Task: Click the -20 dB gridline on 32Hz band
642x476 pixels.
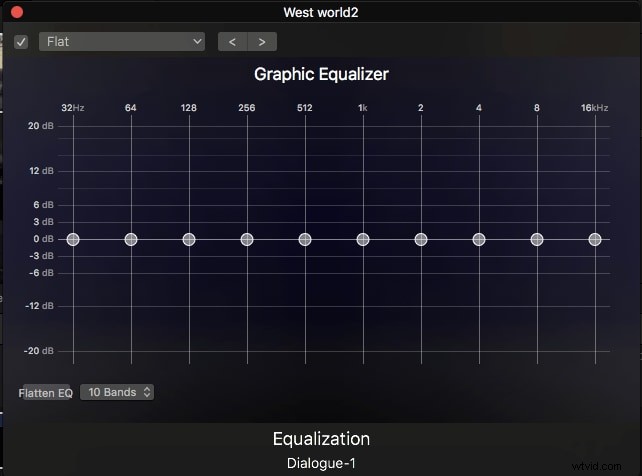Action: [73, 351]
